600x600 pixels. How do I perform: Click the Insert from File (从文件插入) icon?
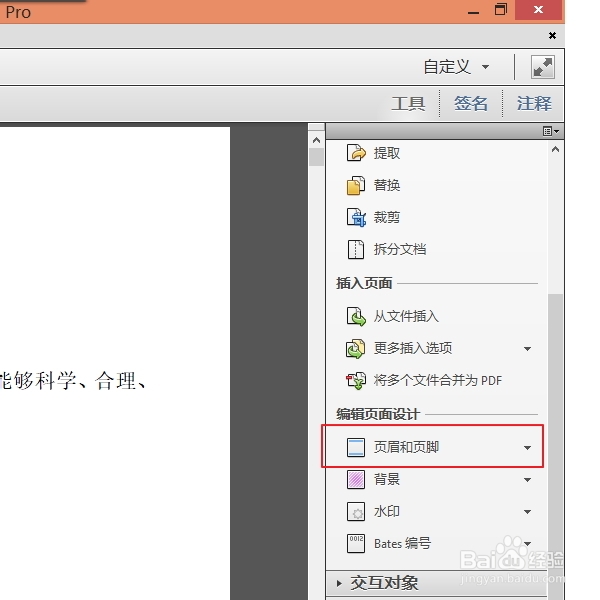[x=356, y=316]
